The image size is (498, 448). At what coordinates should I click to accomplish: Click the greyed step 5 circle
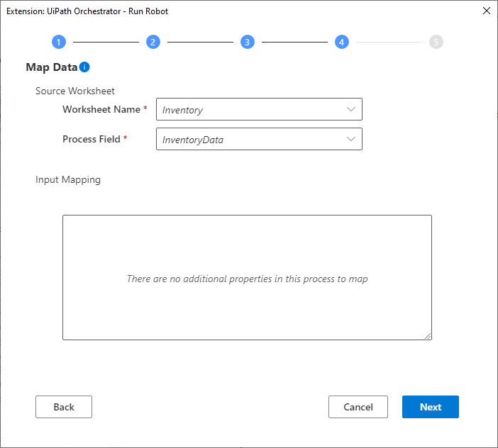tap(436, 42)
